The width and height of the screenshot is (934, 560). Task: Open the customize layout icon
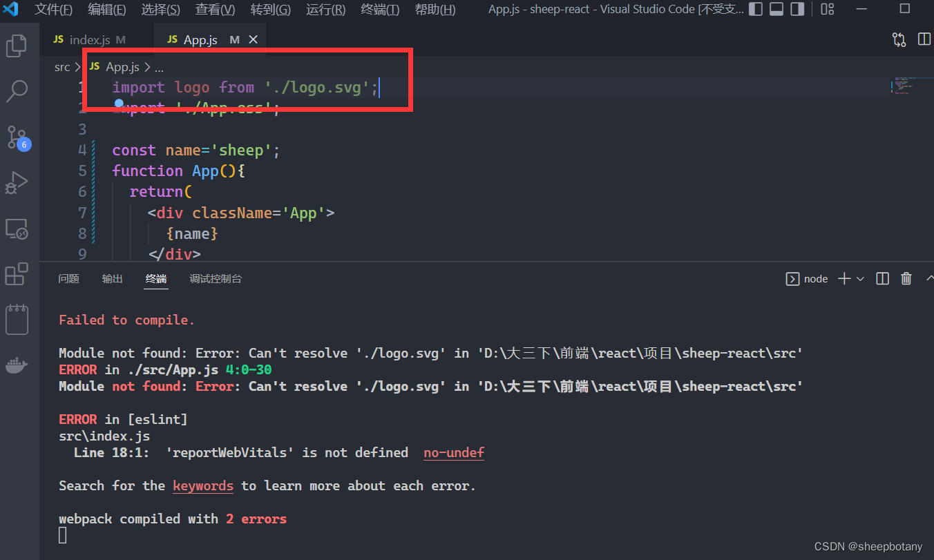click(x=827, y=9)
